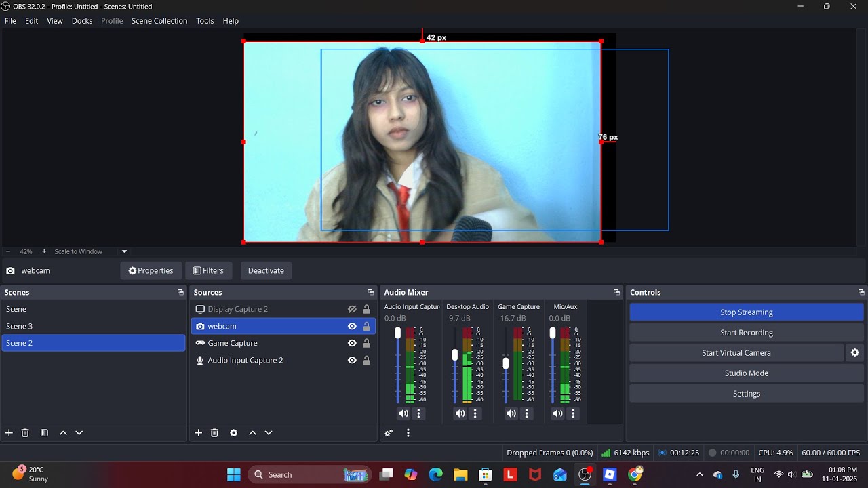This screenshot has height=488, width=868.
Task: Open advanced audio properties gear icon
Action: [389, 433]
